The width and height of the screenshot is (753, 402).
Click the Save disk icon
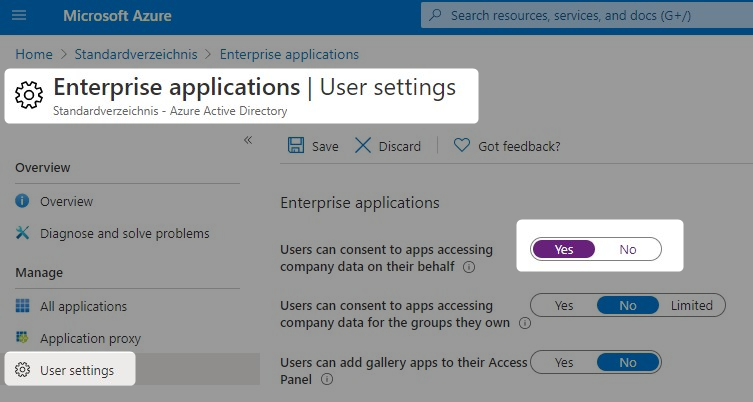click(x=296, y=145)
